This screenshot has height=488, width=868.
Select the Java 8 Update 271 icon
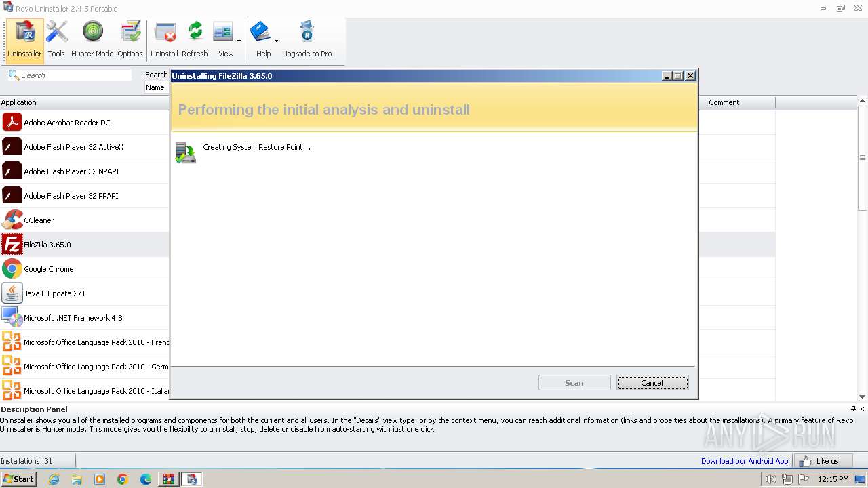12,293
